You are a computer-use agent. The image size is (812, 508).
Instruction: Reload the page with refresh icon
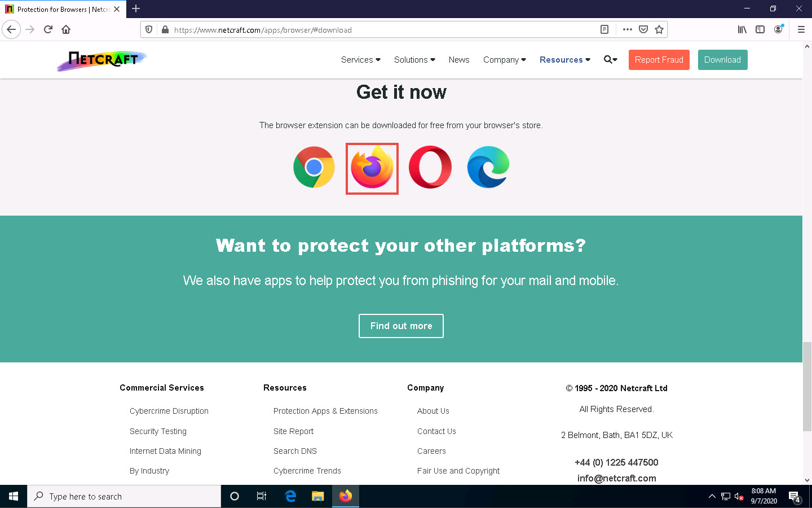(x=48, y=29)
